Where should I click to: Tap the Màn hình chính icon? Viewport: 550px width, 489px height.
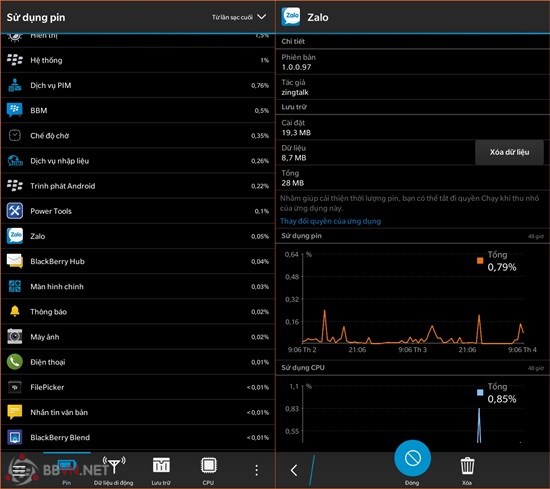coord(15,286)
